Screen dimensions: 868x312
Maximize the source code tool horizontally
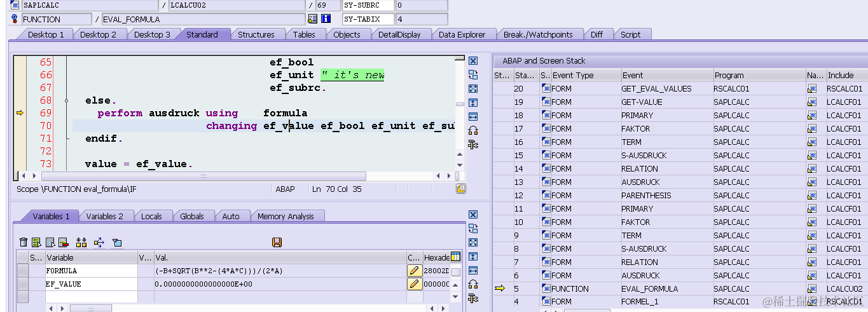(x=472, y=117)
